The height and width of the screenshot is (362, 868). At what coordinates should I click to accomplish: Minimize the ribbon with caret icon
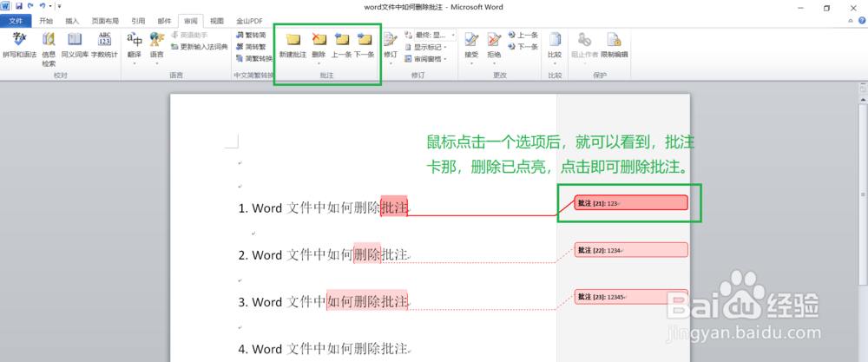coord(851,21)
